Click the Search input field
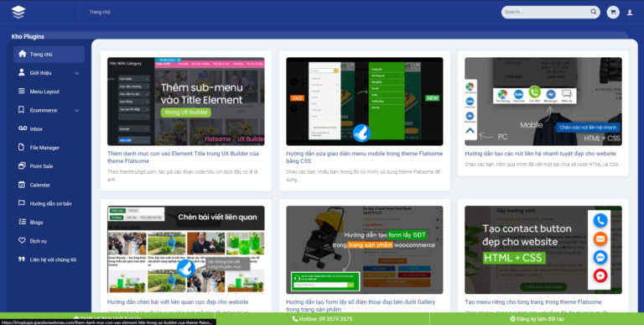Screen dimensions: 644x325 [546, 12]
